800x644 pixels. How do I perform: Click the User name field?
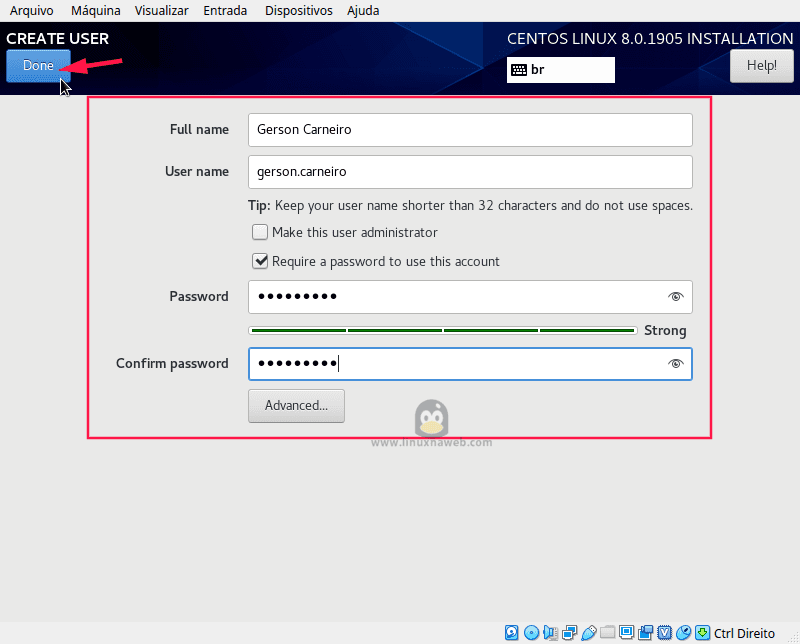(x=470, y=172)
